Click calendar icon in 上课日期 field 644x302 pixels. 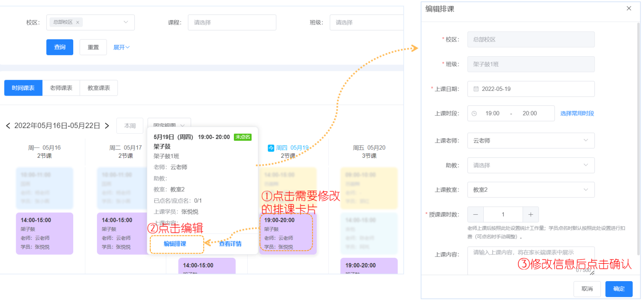476,89
